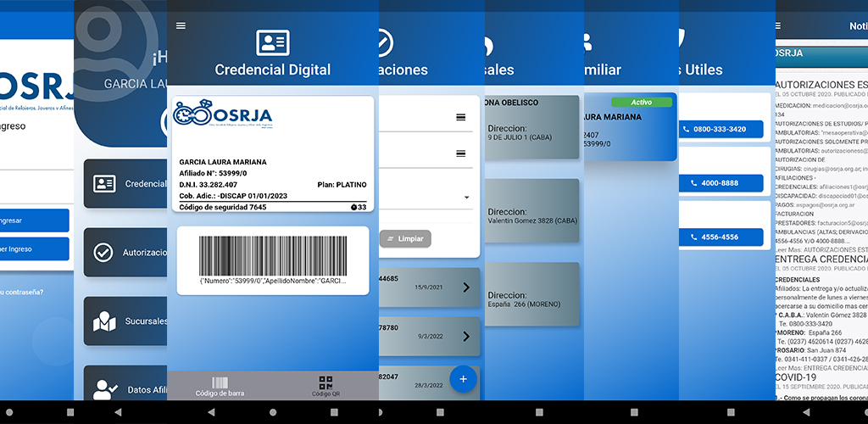This screenshot has height=424, width=868.
Task: Switch to the Código QR tab
Action: tap(325, 387)
